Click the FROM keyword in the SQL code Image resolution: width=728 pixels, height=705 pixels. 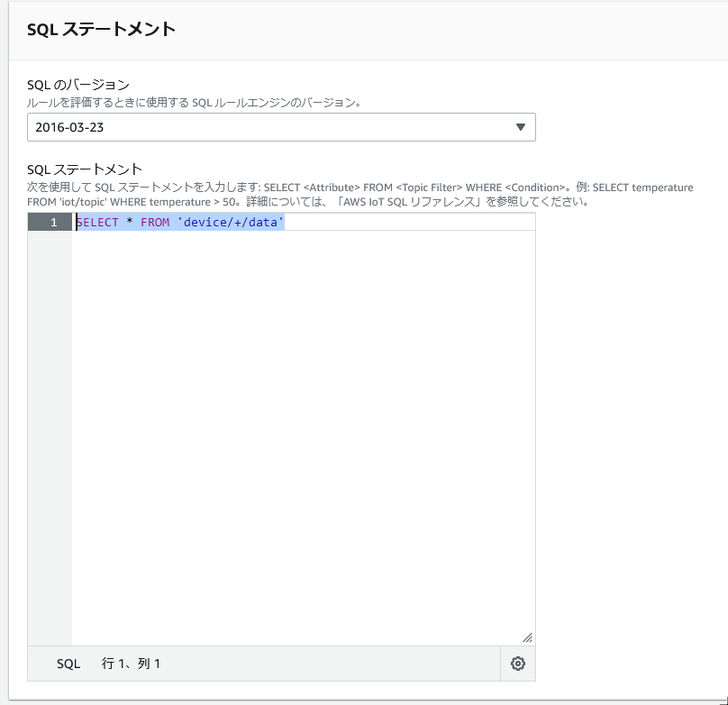[x=155, y=223]
